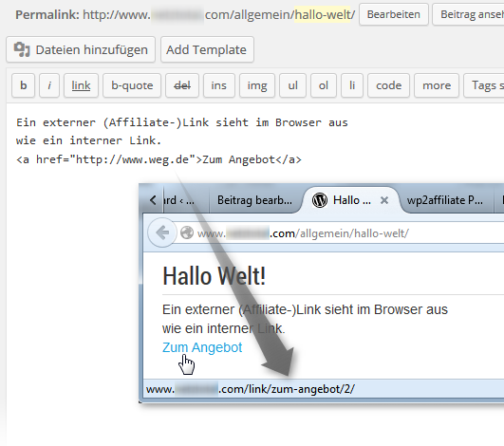Click the browser back arrow icon
Screen dimensions: 504x446
pos(162,232)
